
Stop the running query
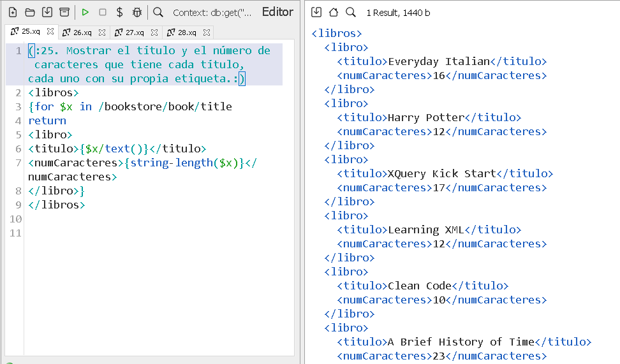[102, 12]
